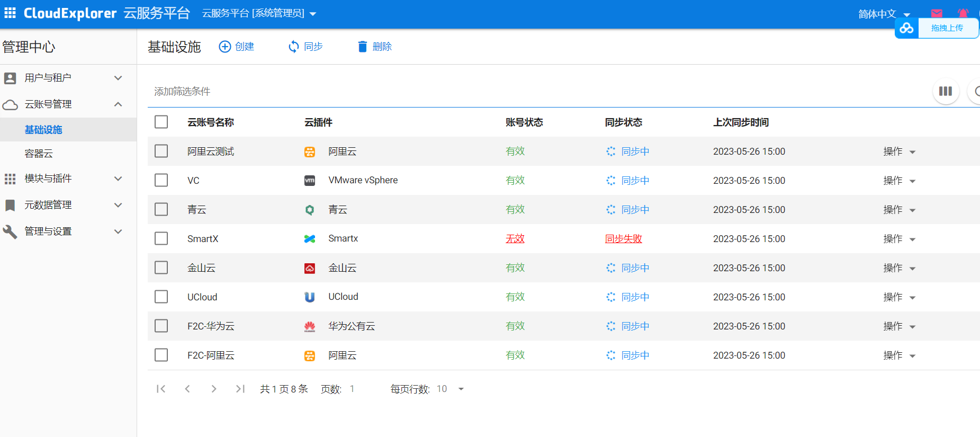This screenshot has height=437, width=980.
Task: Click the Aliyun plugin icon in 阿里云测试 row
Action: [310, 151]
